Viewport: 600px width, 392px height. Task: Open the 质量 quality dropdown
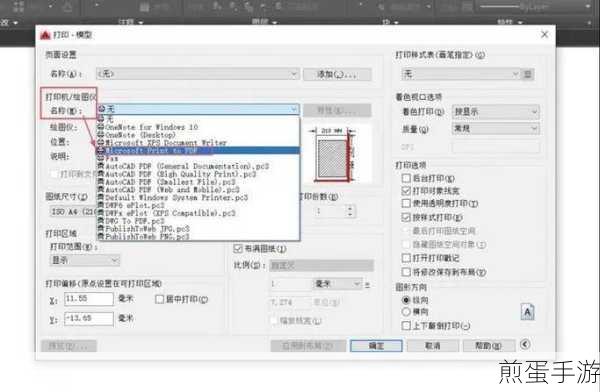(x=496, y=129)
